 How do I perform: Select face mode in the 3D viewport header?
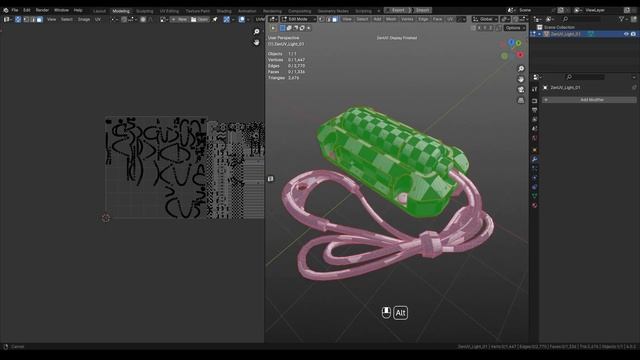pyautogui.click(x=335, y=19)
